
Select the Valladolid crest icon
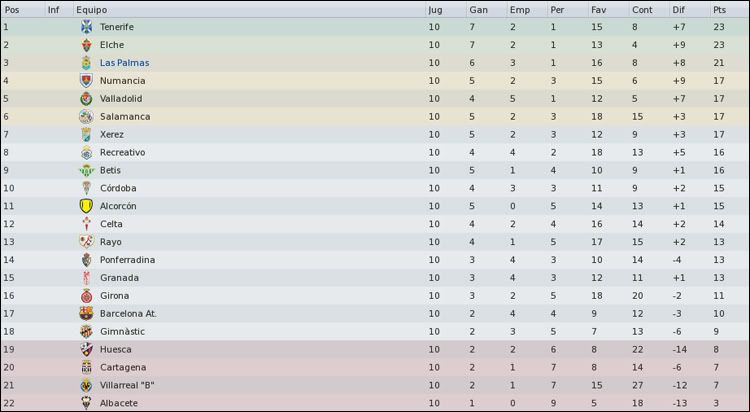coord(86,99)
